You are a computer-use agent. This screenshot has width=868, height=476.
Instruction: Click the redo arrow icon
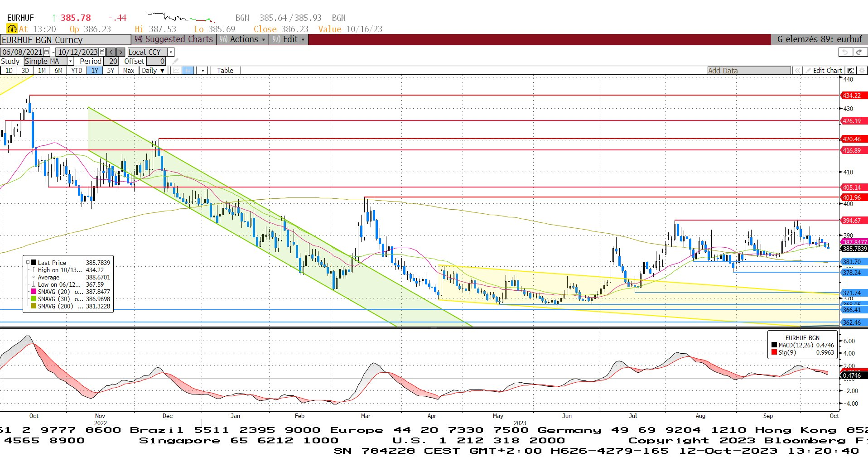(859, 52)
